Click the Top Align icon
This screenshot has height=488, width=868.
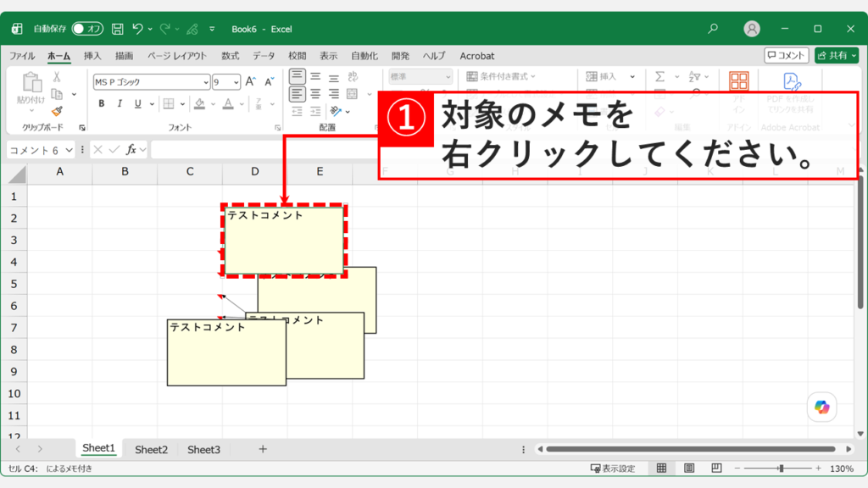click(298, 76)
